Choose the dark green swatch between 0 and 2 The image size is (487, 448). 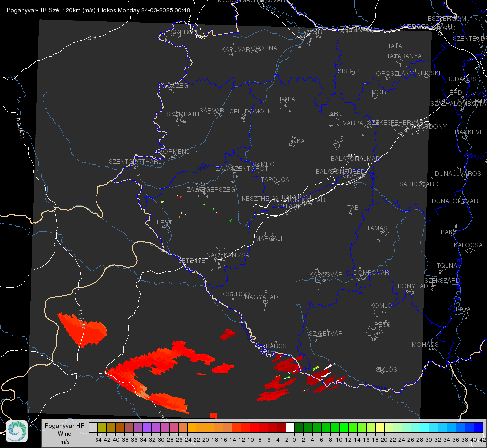pos(299,427)
